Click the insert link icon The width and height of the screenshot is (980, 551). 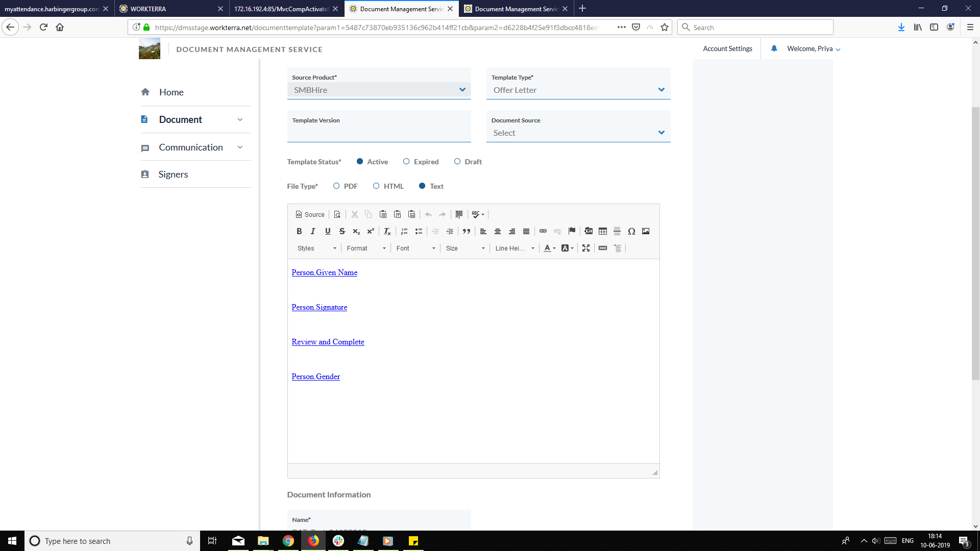[x=543, y=231]
